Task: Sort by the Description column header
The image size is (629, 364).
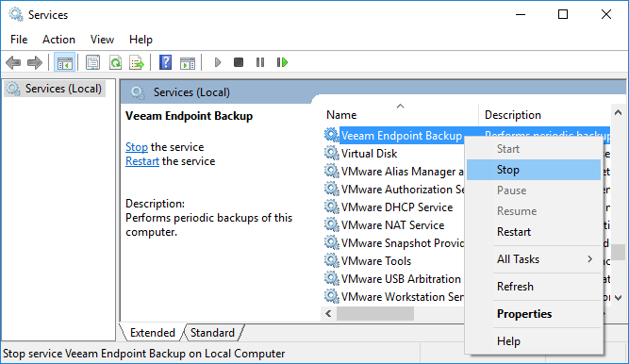Action: pos(544,115)
